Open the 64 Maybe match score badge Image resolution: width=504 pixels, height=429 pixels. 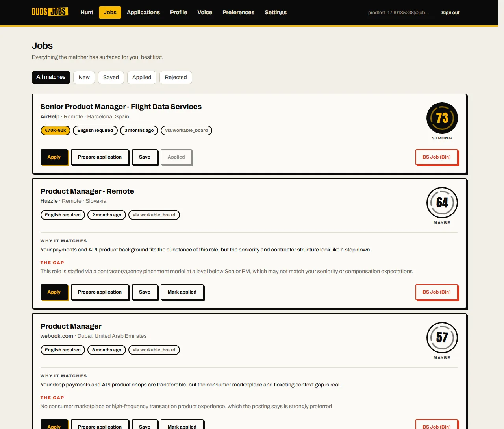(x=442, y=203)
